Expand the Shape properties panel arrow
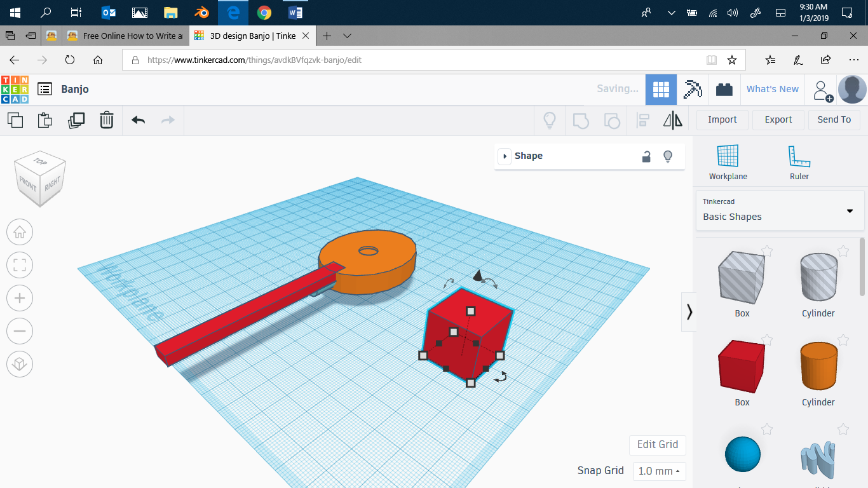868x488 pixels. pos(505,156)
